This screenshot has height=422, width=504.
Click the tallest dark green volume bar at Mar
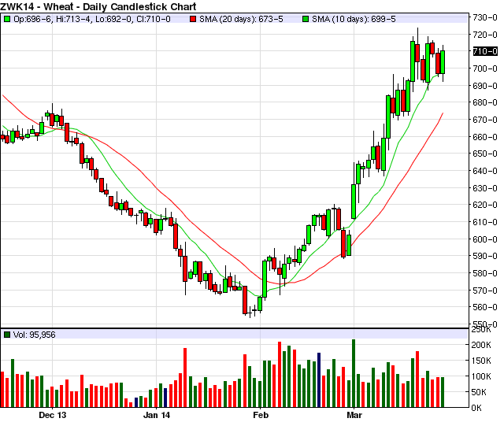pyautogui.click(x=354, y=373)
